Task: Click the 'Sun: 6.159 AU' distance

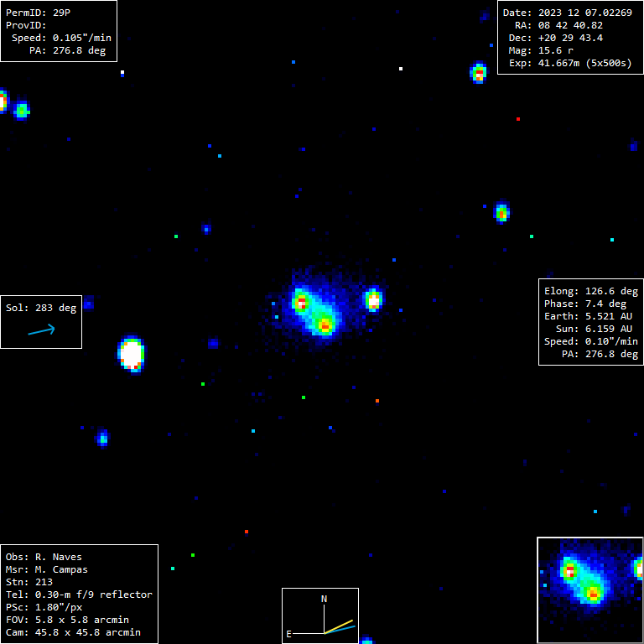Action: pos(594,329)
